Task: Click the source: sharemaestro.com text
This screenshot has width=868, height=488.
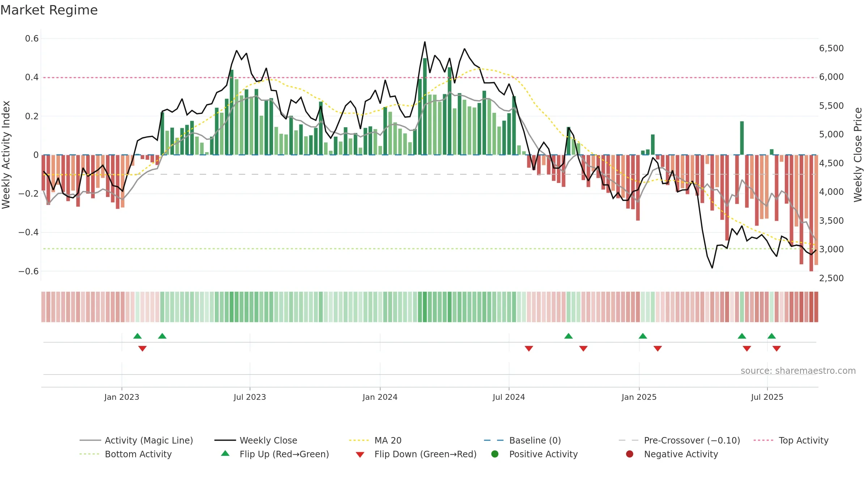Action: coord(798,371)
